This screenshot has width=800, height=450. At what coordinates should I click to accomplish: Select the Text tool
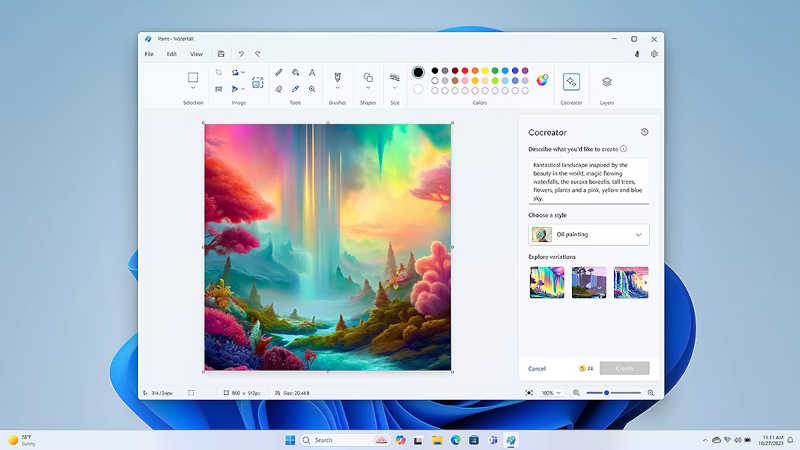(312, 72)
